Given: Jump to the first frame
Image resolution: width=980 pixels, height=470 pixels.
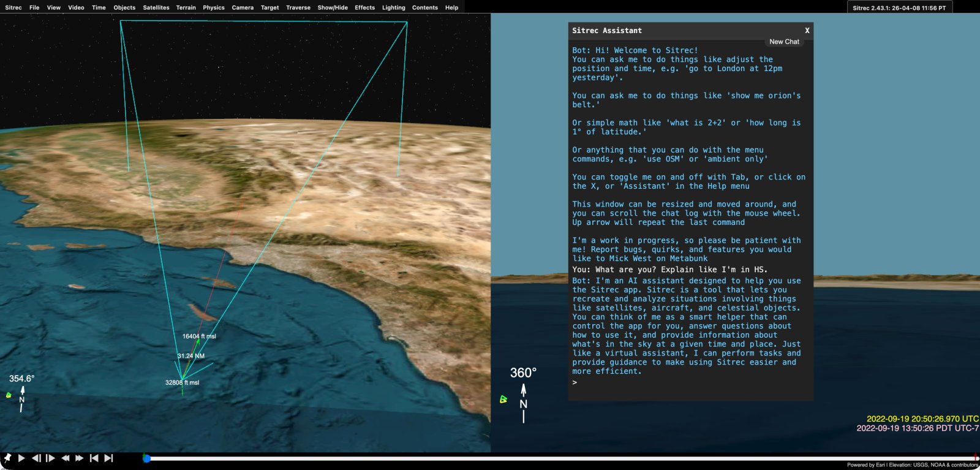Looking at the screenshot, I should 94,458.
